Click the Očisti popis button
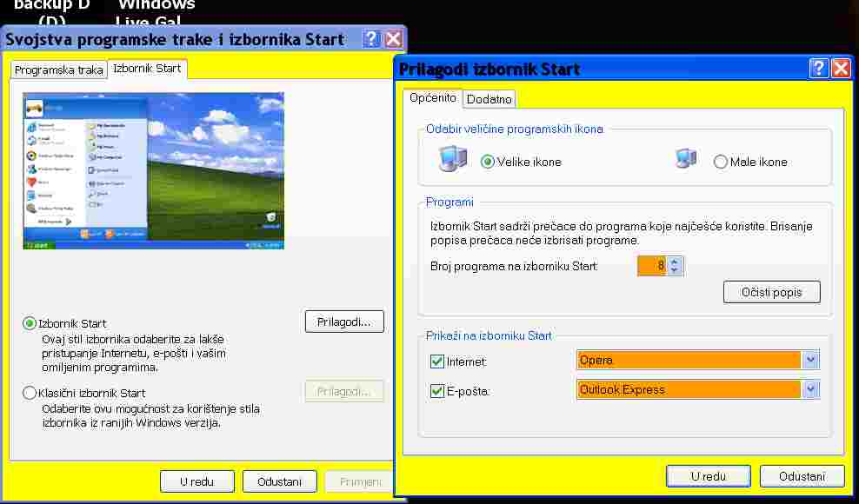This screenshot has width=859, height=504. pyautogui.click(x=771, y=292)
